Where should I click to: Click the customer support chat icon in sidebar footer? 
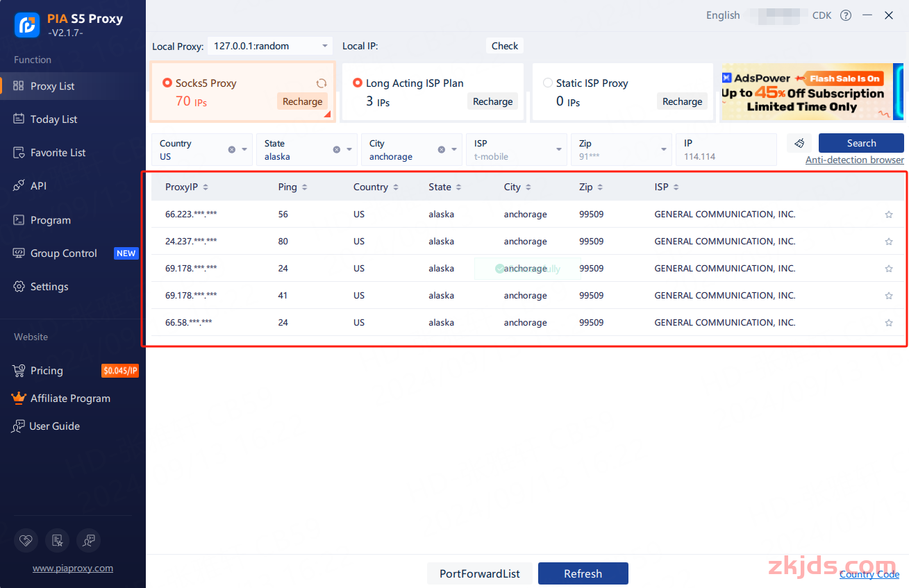(88, 540)
